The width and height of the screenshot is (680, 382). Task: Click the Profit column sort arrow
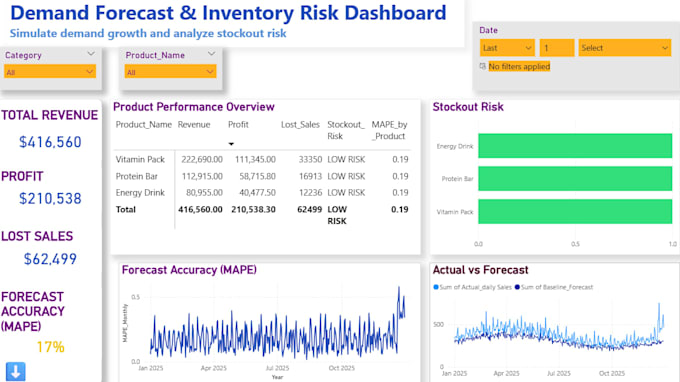[231, 144]
